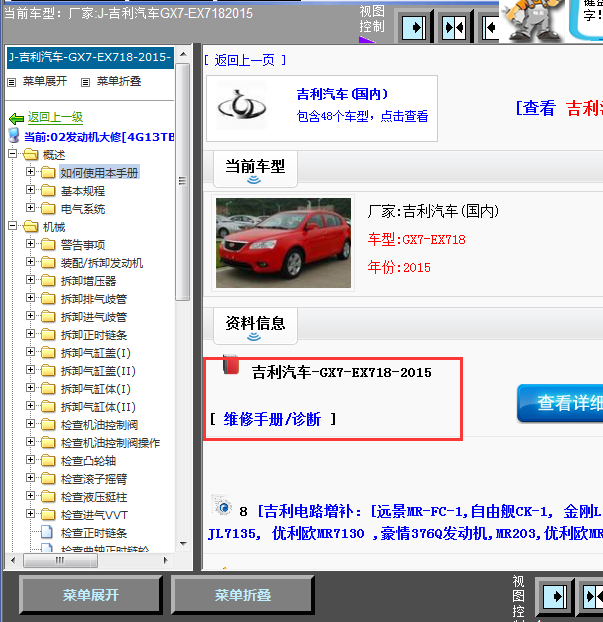Expand the 装配/拆卸发动机 node
The height and width of the screenshot is (622, 603).
pyautogui.click(x=30, y=261)
